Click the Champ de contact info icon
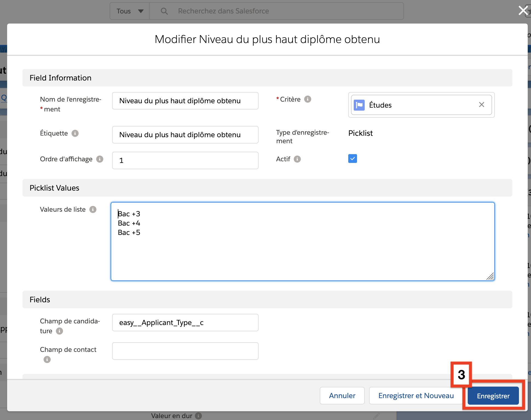Viewport: 531px width, 420px height. tap(47, 359)
